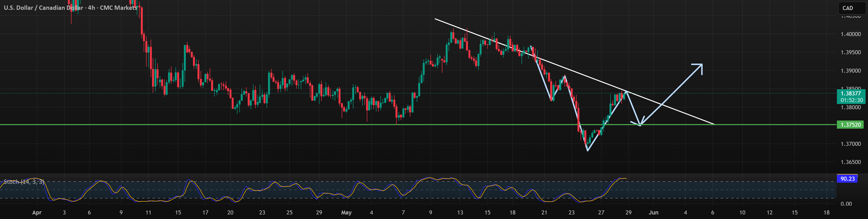
Task: Click the Apr date on time axis
Action: pyautogui.click(x=37, y=213)
